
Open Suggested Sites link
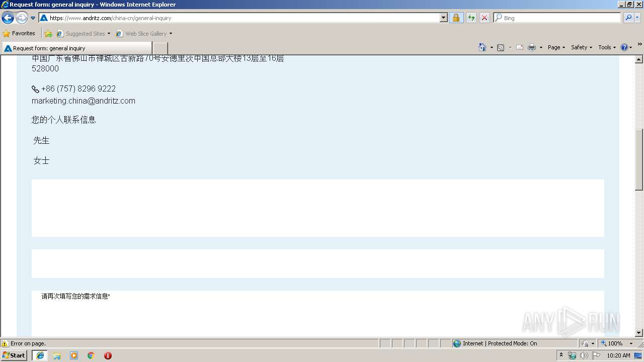point(83,34)
